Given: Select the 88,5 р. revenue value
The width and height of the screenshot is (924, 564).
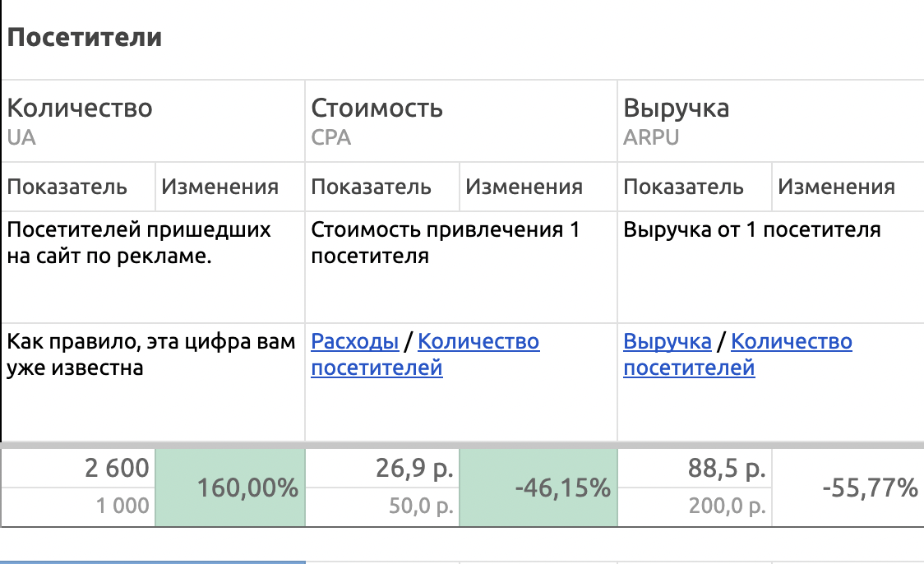Looking at the screenshot, I should [x=727, y=469].
